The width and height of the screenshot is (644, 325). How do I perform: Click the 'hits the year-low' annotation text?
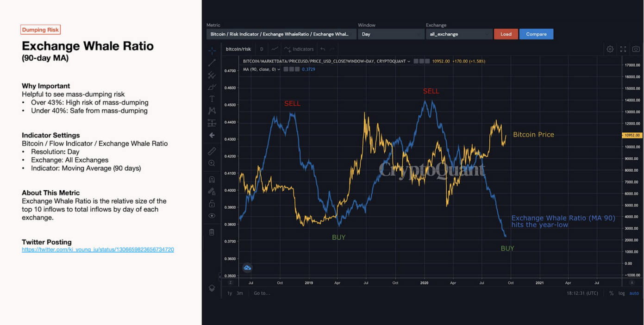pos(540,225)
